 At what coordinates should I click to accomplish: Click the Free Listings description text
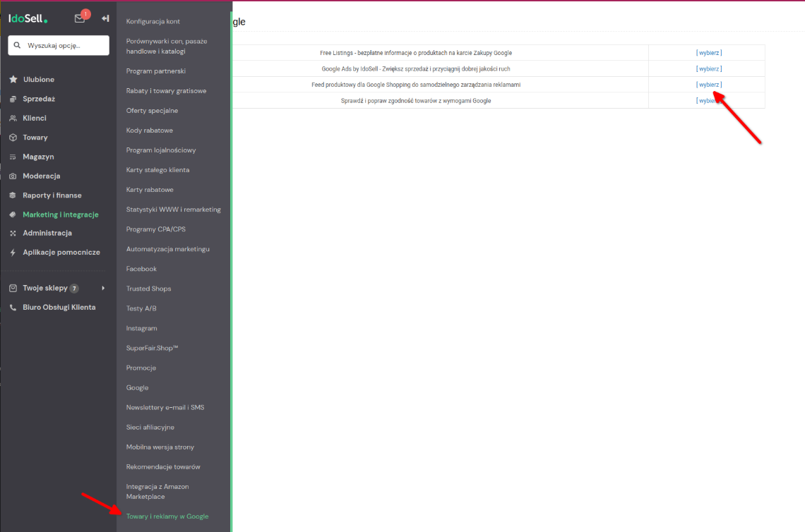tap(416, 53)
